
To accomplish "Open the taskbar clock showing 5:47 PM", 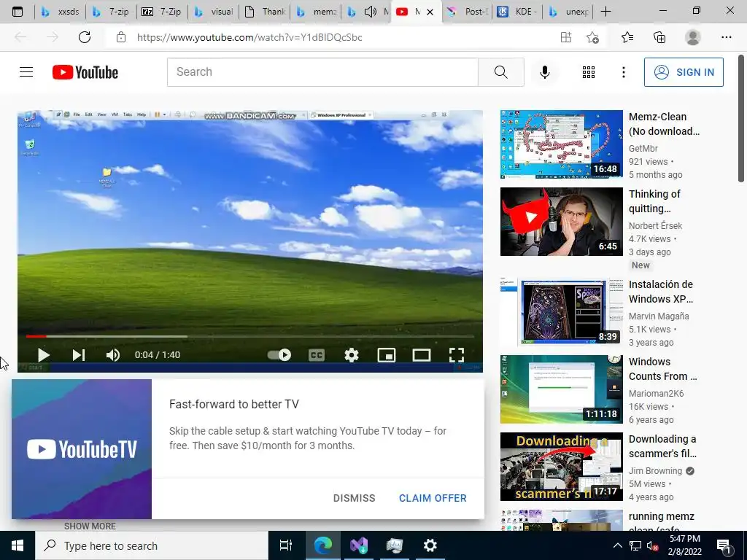I will 685,545.
